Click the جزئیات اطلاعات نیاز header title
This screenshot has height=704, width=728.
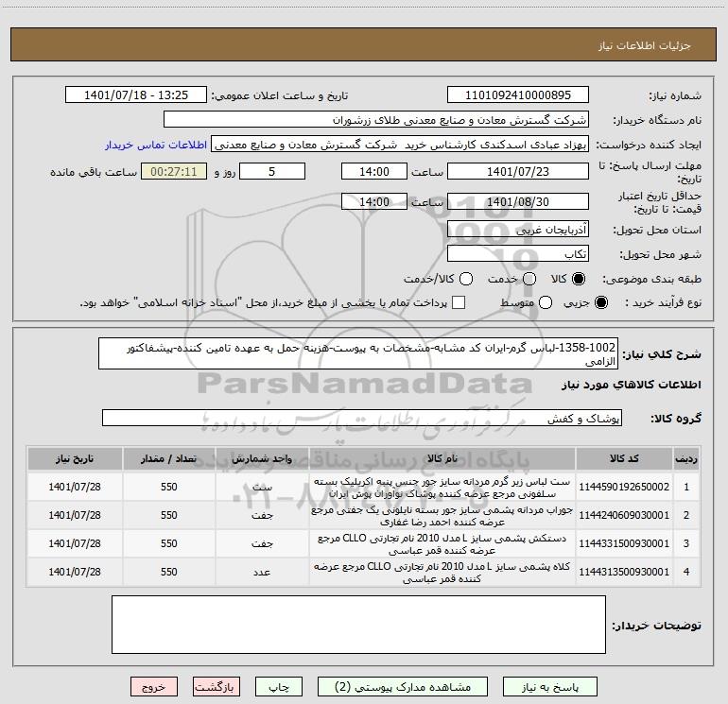pyautogui.click(x=644, y=45)
